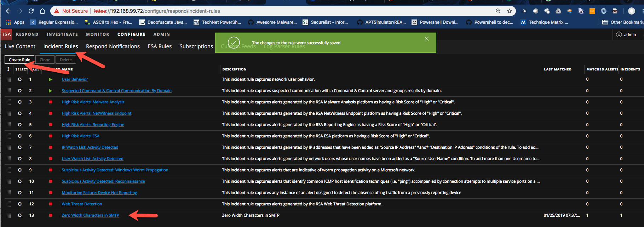Switch to the ESA Rules tab
This screenshot has height=227, width=644.
[160, 46]
